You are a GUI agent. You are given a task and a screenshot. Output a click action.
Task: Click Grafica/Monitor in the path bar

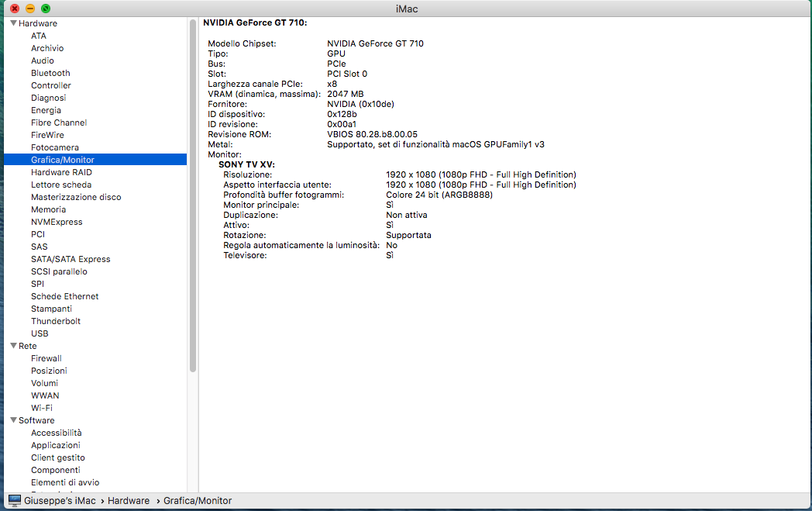pos(198,501)
